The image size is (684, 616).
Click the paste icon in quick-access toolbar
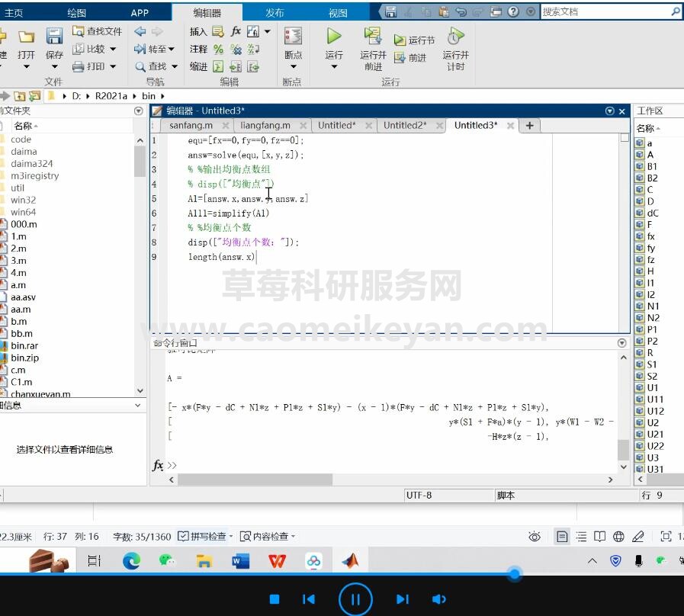tap(444, 11)
